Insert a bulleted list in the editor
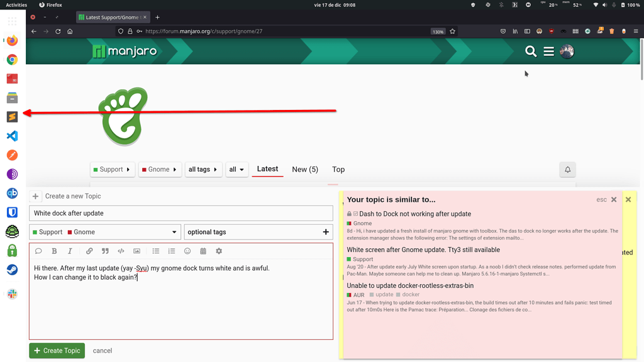644x362 pixels. coord(156,251)
